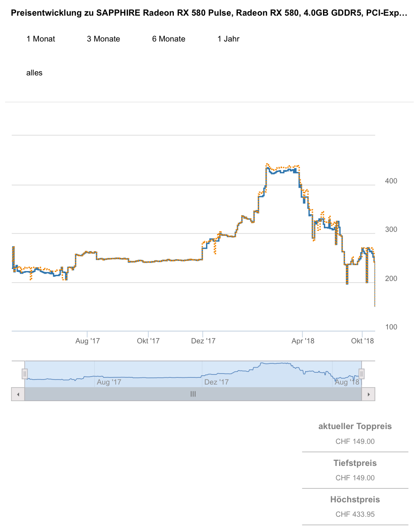Click the navigator scroll-right arrow
Viewport: 415px width, 532px height.
369,394
